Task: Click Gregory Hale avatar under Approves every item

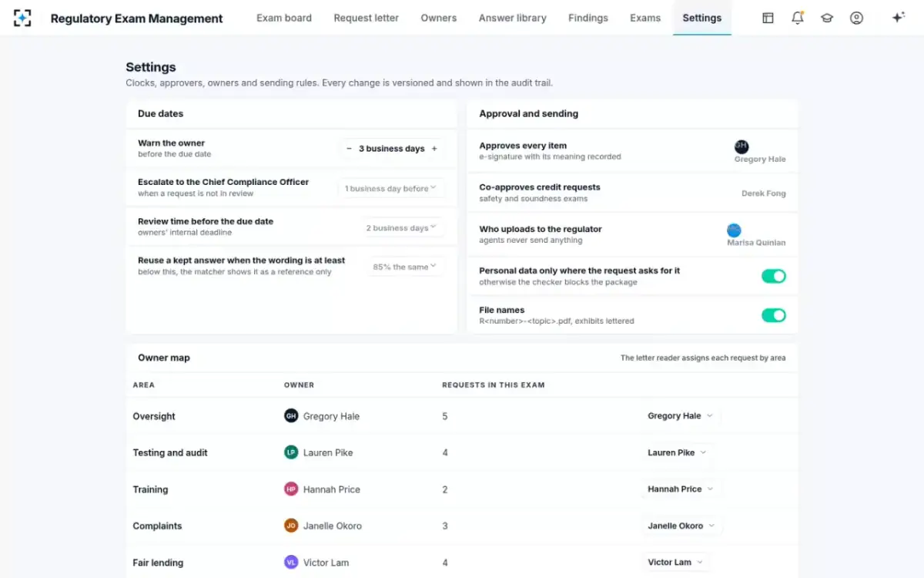Action: [x=742, y=146]
